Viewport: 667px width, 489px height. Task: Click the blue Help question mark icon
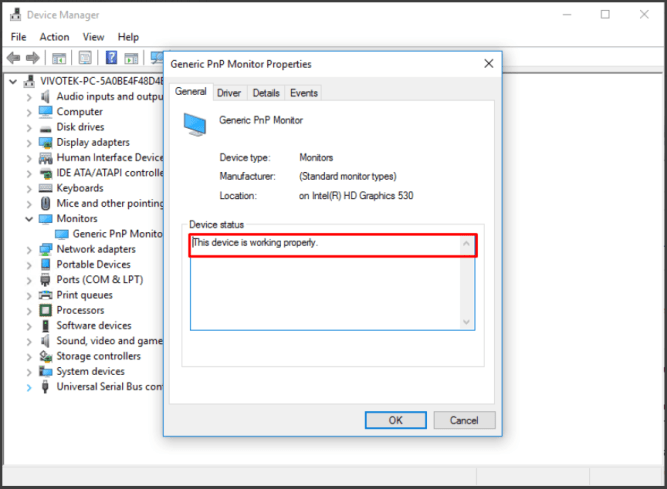111,58
